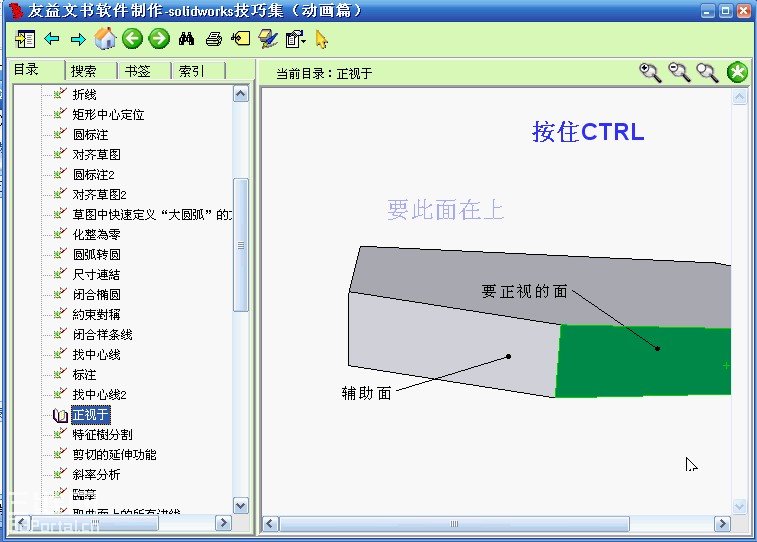757x542 pixels.
Task: Toggle the contents pane toolbar icon
Action: [25, 39]
